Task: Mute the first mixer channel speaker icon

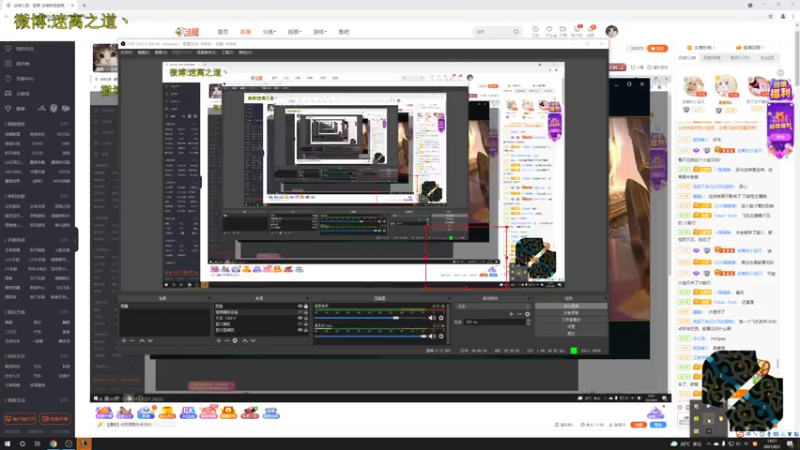Action: (432, 318)
